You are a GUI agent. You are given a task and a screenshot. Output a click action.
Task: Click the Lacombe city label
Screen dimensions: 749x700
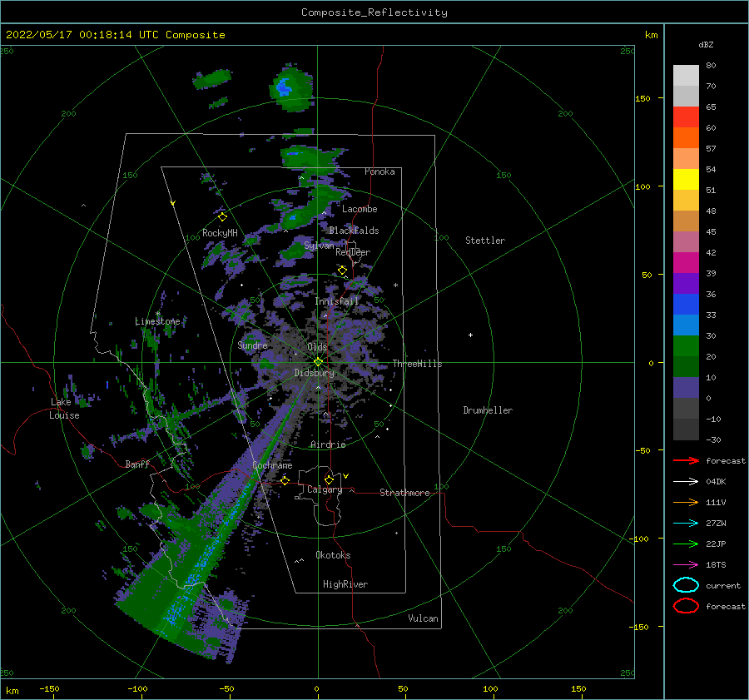coord(360,209)
